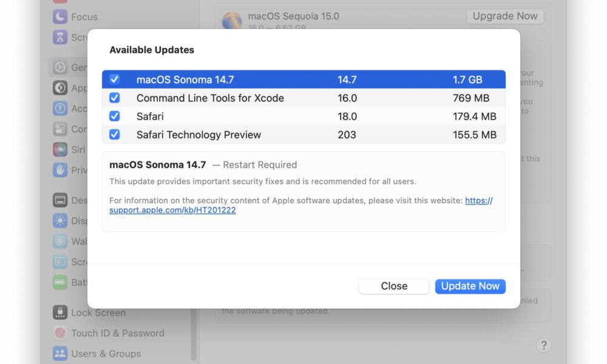Select the Screen Time hourglass icon
Screen dimensions: 607x364
(60, 37)
